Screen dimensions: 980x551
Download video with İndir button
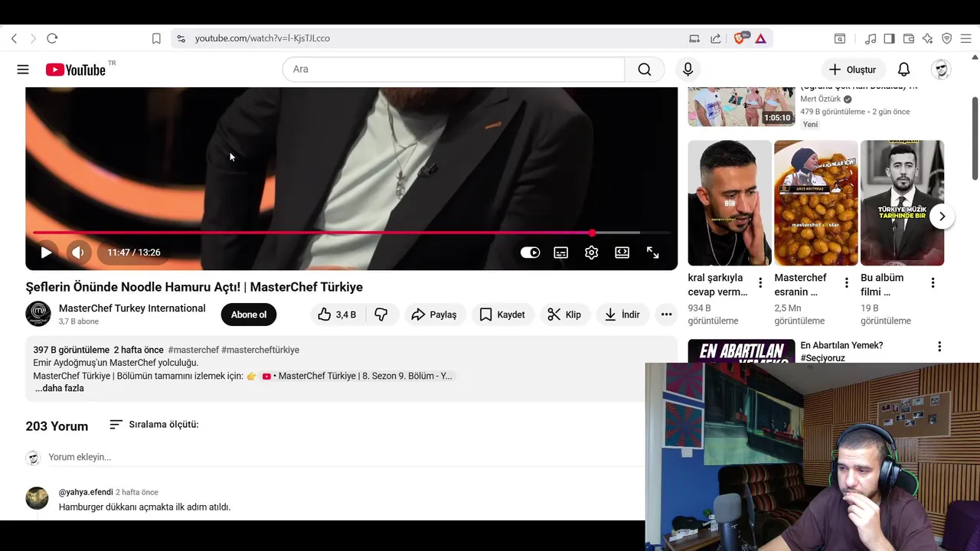(x=622, y=315)
